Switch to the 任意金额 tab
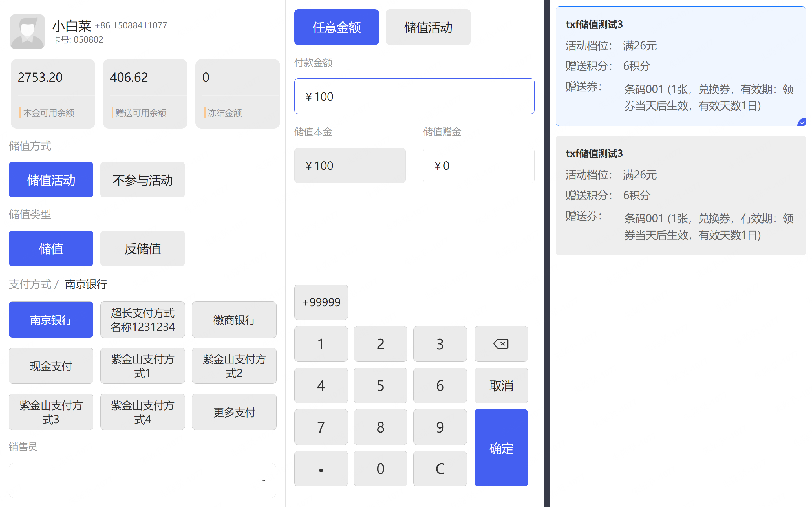This screenshot has height=507, width=812. click(336, 27)
